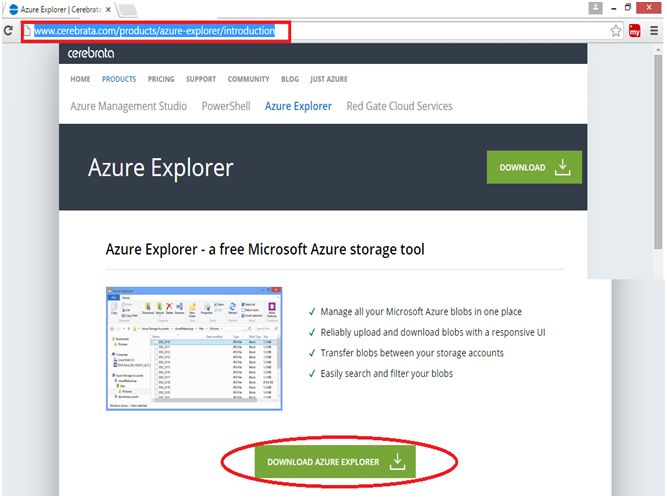This screenshot has height=498, width=667.
Task: Click the scrollbar up arrow
Action: (x=658, y=49)
